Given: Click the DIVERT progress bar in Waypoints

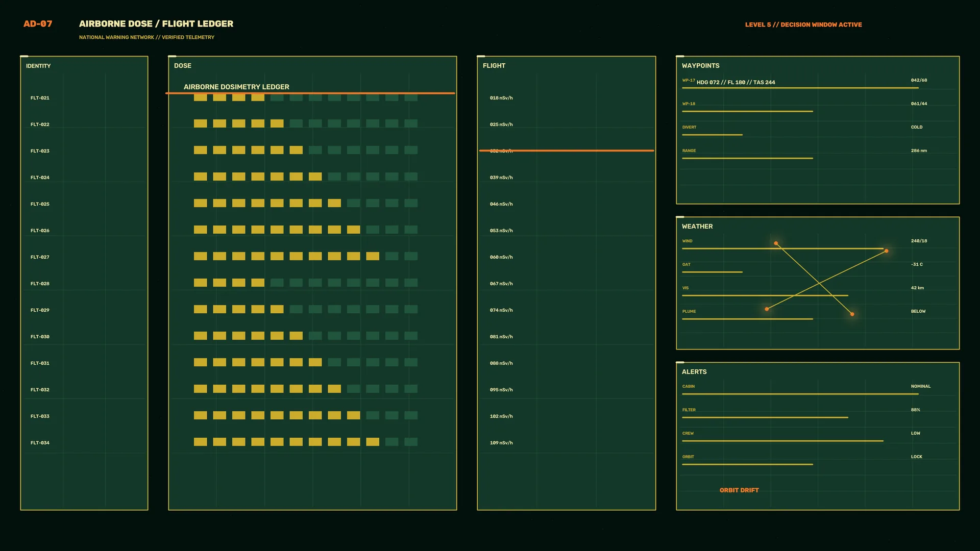Looking at the screenshot, I should pos(712,135).
